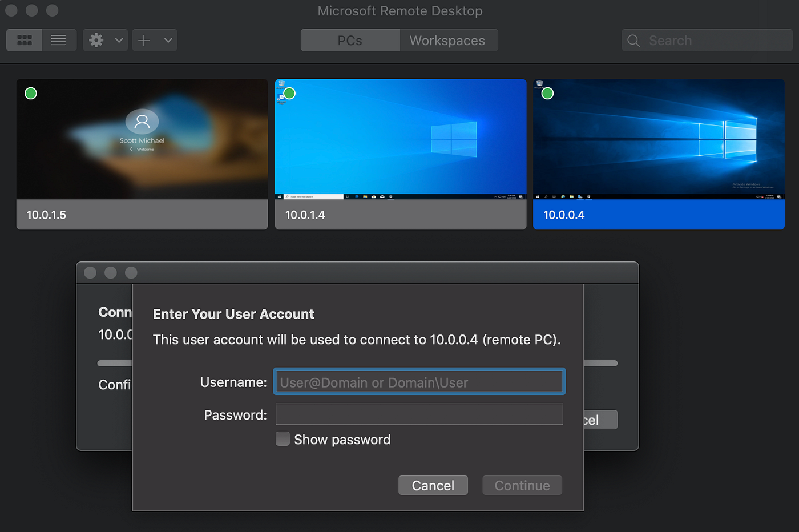799x532 pixels.
Task: Click partially hidden Cancel in connection window
Action: click(x=600, y=420)
